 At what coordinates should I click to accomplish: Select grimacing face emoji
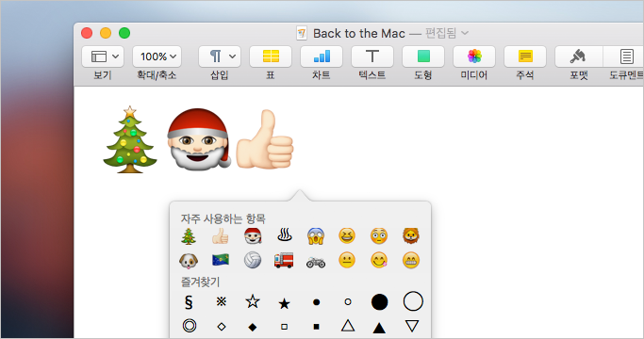[x=411, y=260]
